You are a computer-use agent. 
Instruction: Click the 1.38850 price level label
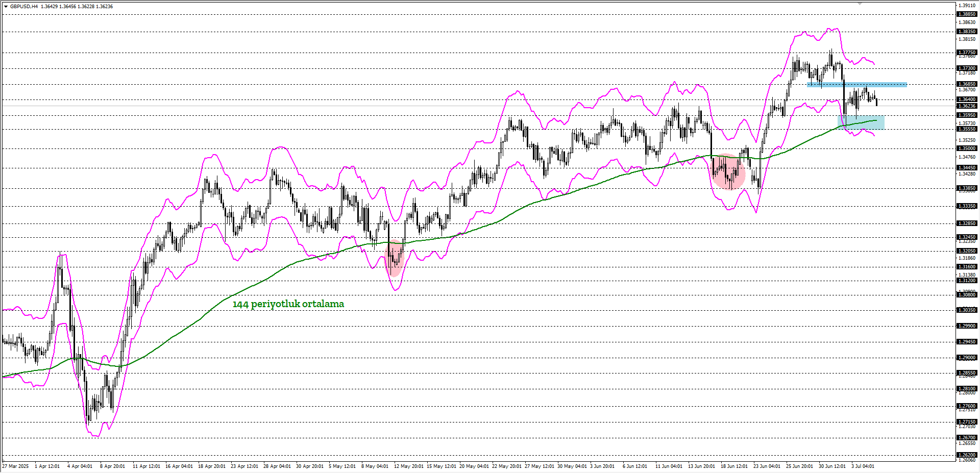[967, 14]
